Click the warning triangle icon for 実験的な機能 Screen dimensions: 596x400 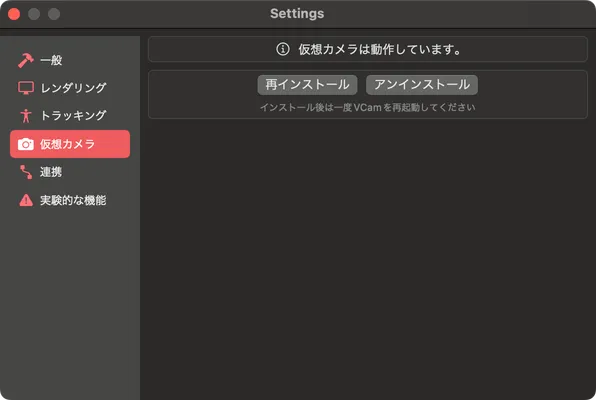coord(26,200)
